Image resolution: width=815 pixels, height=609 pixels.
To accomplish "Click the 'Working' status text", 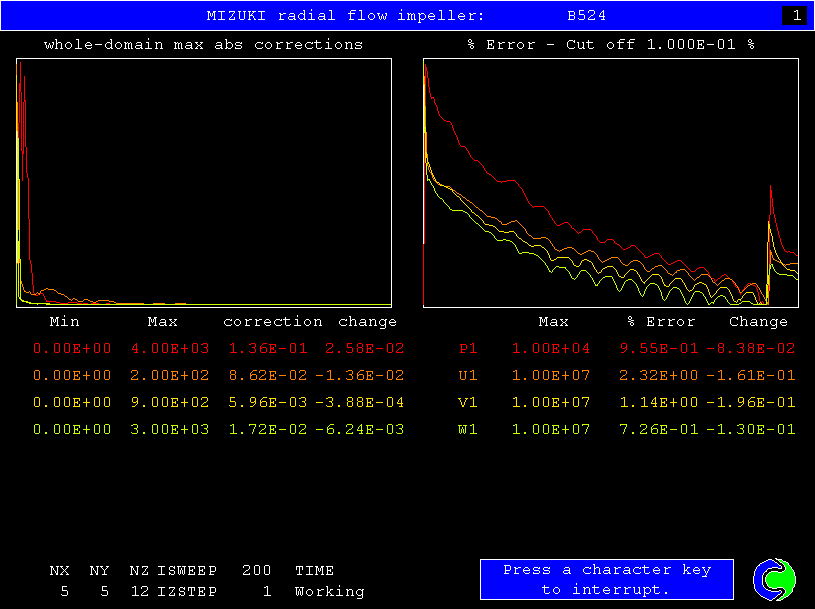I will click(330, 591).
